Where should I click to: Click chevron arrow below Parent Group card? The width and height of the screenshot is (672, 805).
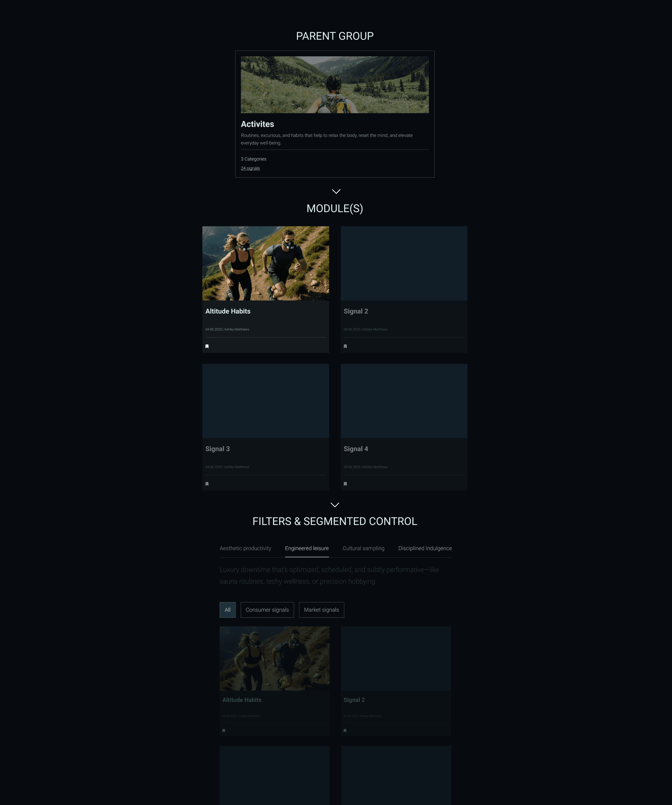click(336, 191)
